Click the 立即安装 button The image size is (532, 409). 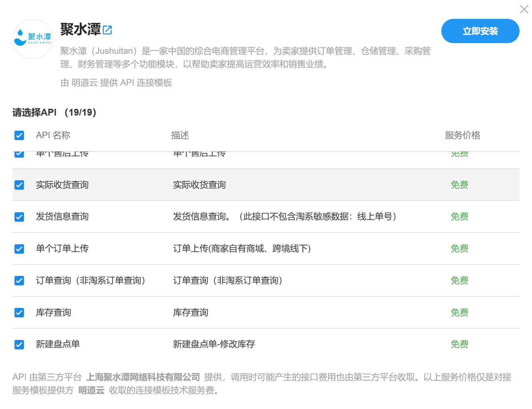point(480,31)
